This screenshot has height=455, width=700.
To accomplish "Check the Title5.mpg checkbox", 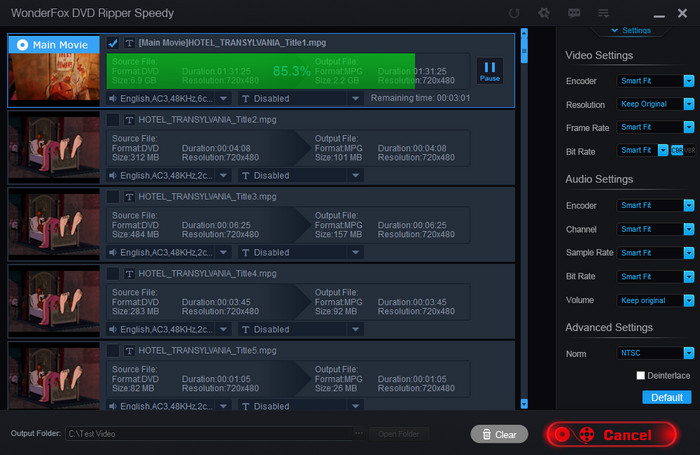I will tap(113, 351).
